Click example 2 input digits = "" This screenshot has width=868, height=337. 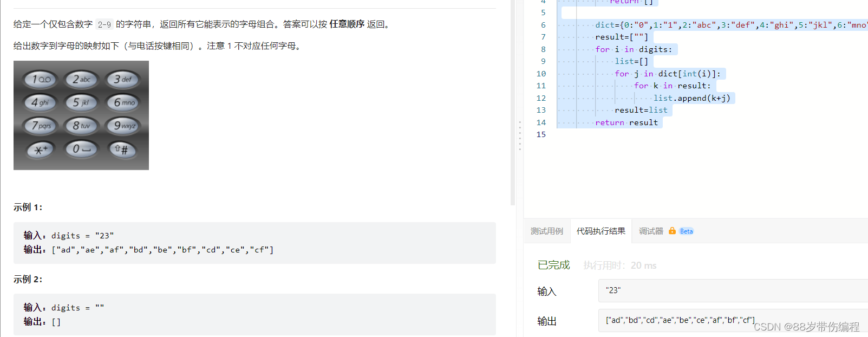[x=64, y=307]
